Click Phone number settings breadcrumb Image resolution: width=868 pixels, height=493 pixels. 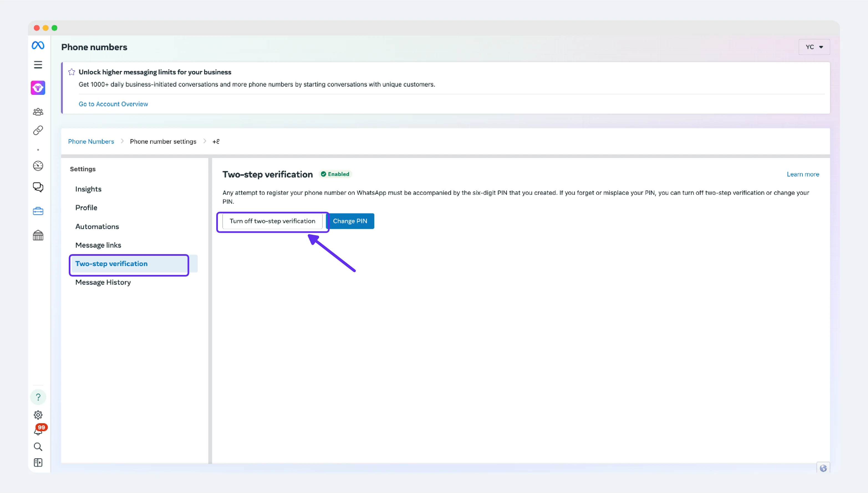163,142
